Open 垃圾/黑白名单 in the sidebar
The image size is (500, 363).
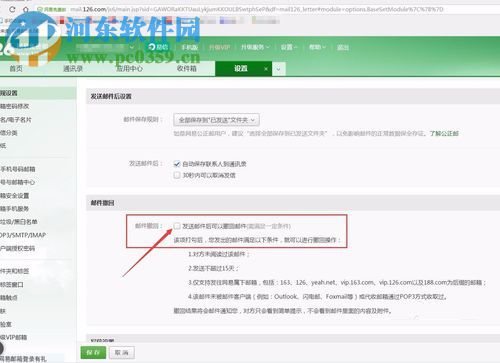click(19, 222)
